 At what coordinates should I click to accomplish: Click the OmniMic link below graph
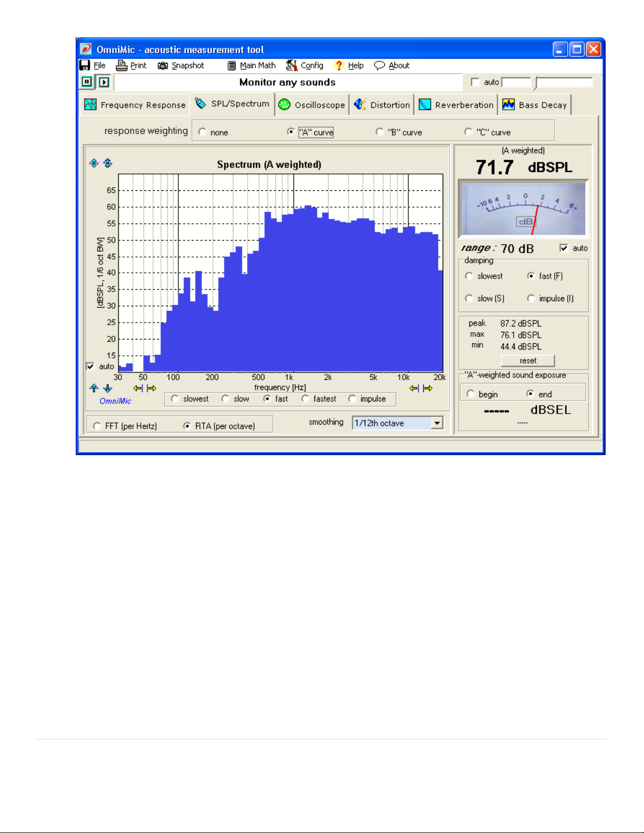pyautogui.click(x=116, y=401)
